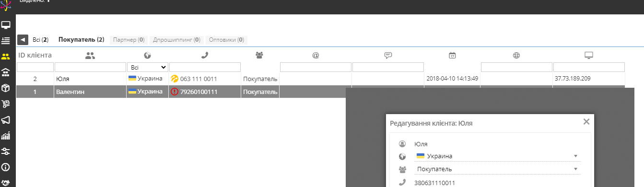Open the bar chart statistics sidebar icon

pyautogui.click(x=6, y=136)
